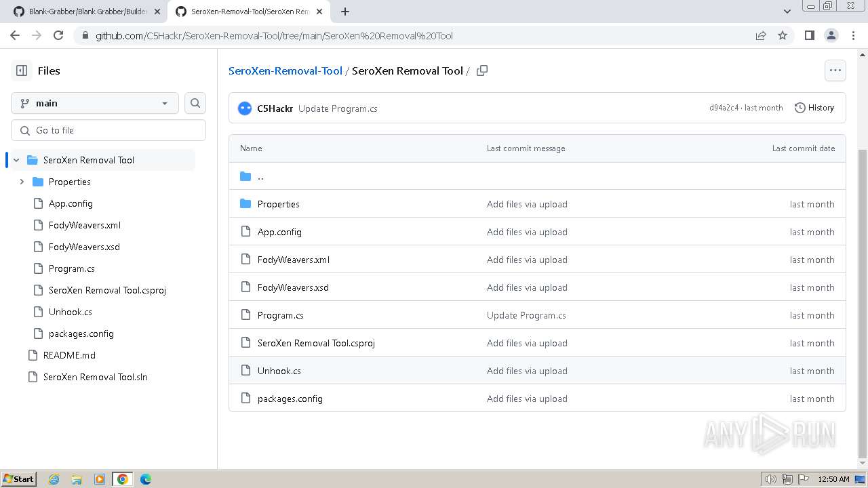Open README.md in file tree
The width and height of the screenshot is (868, 488).
[x=69, y=355]
